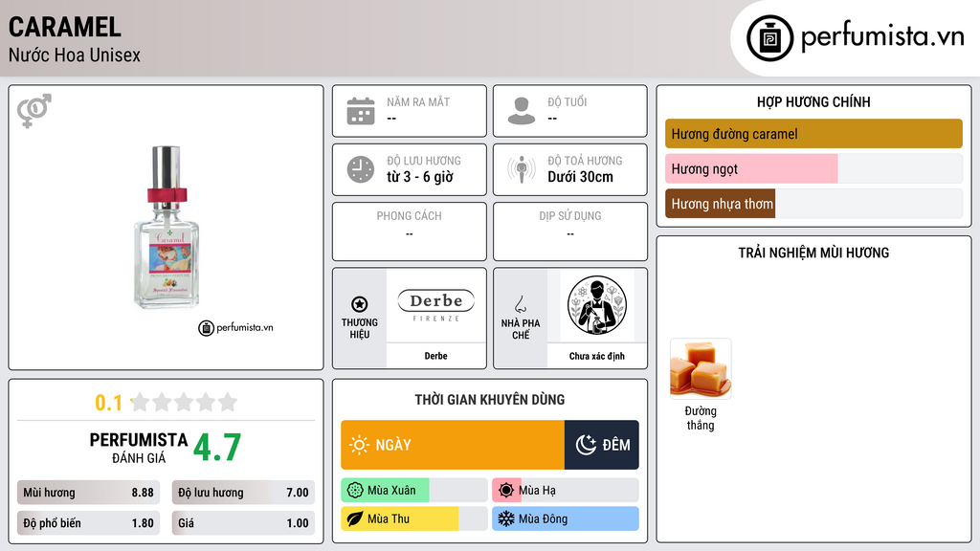Click the Giá 1.00 score bar
This screenshot has width=980, height=551.
pyautogui.click(x=243, y=523)
